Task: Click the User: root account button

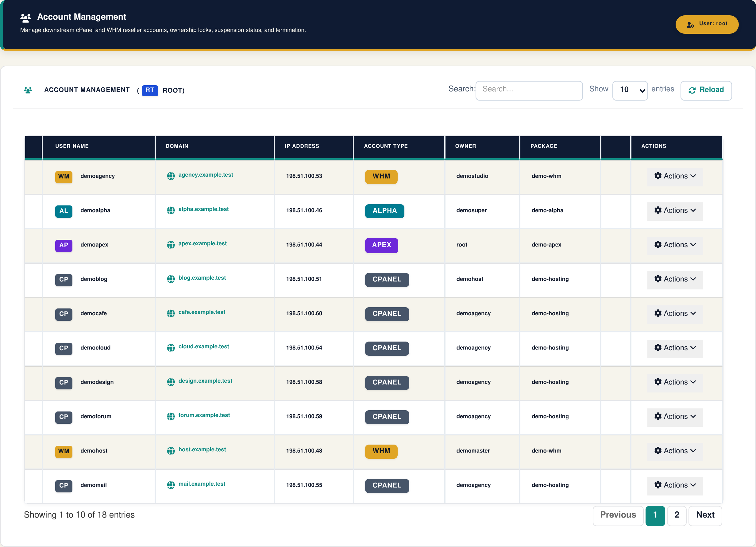Action: pos(706,24)
